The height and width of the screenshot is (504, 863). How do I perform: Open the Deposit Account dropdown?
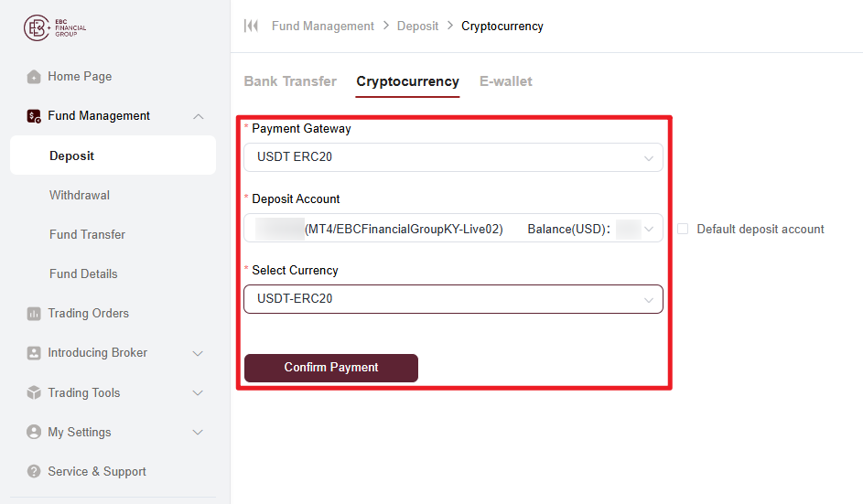pos(453,229)
